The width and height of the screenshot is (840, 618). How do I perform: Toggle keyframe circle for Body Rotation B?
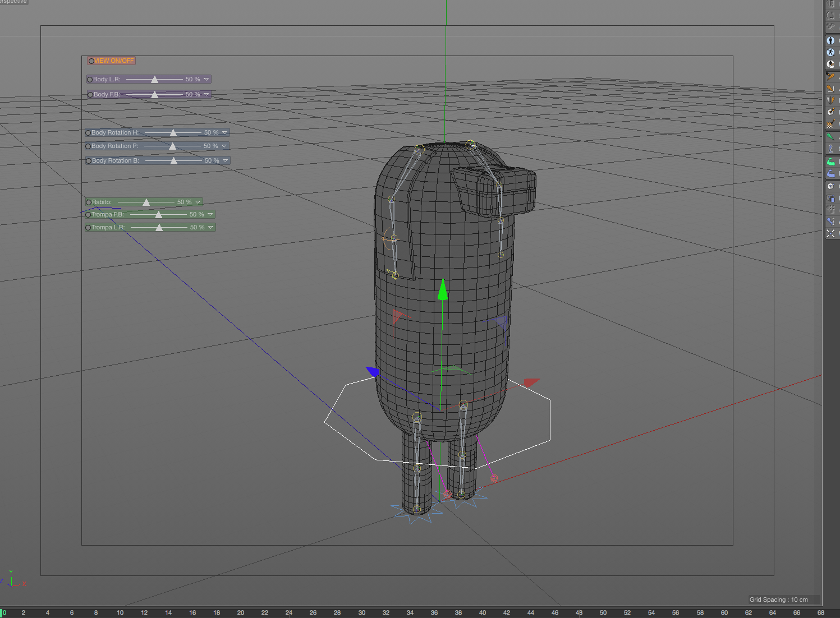click(89, 161)
